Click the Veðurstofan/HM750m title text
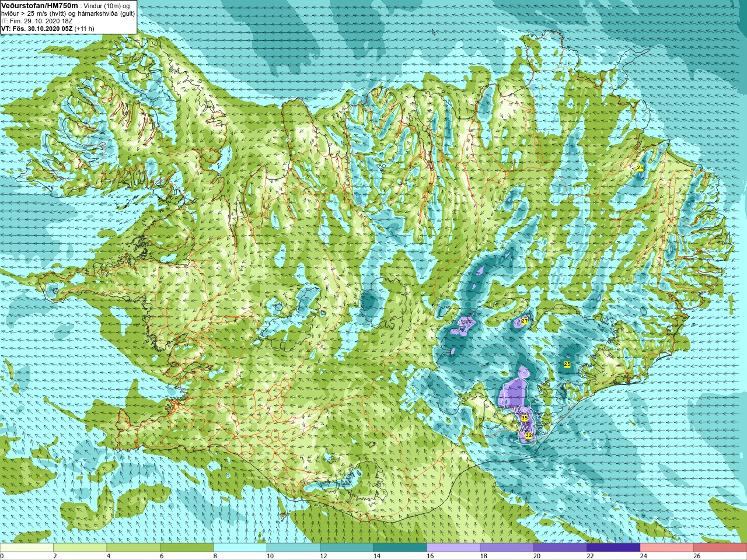 (39, 5)
